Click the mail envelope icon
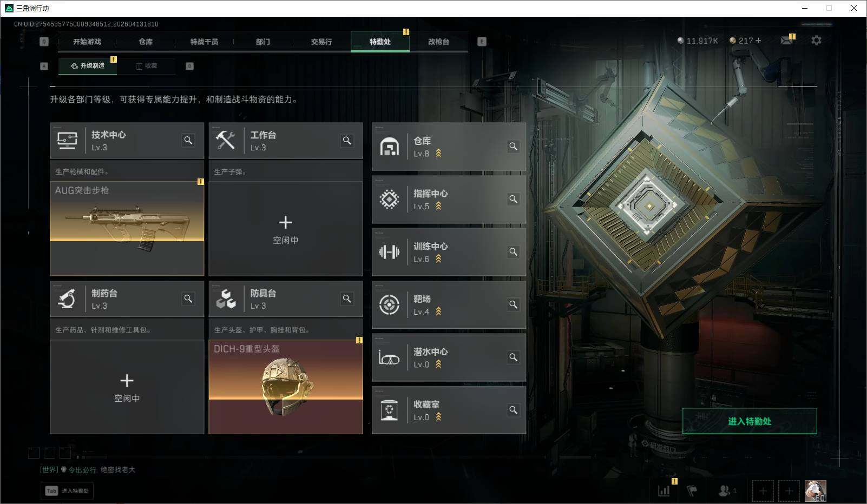 (x=786, y=41)
